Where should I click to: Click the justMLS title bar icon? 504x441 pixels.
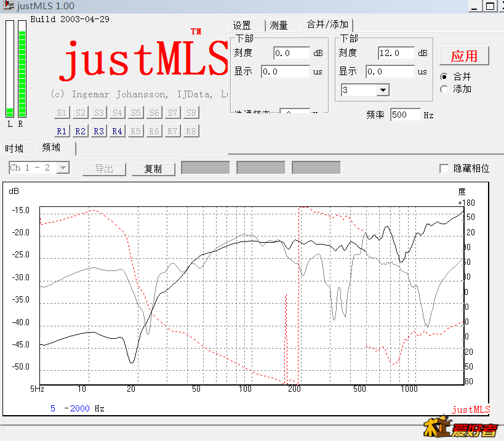pos(8,6)
